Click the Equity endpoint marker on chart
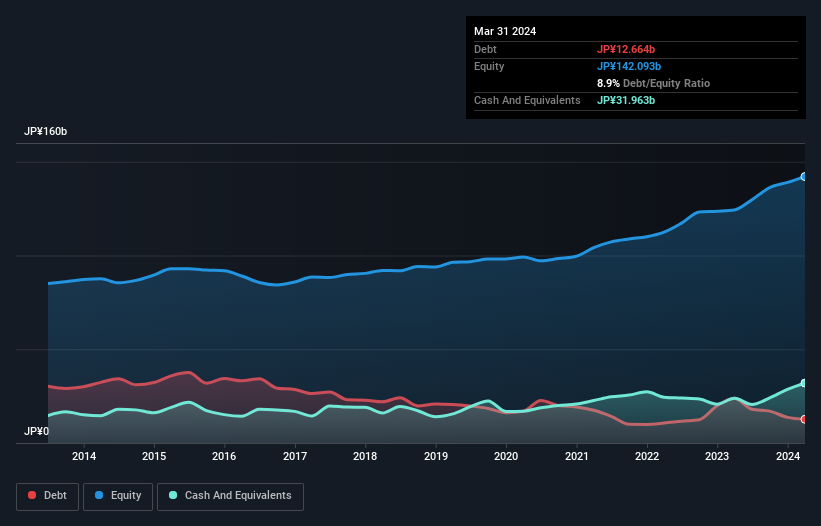 (x=804, y=177)
